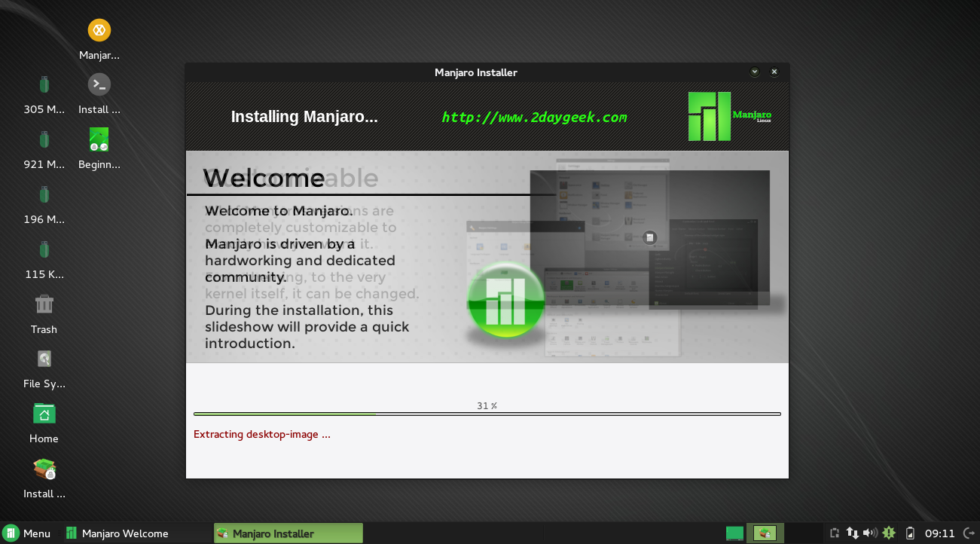Check the battery status icon
Viewport: 980px width, 544px height.
coord(910,533)
